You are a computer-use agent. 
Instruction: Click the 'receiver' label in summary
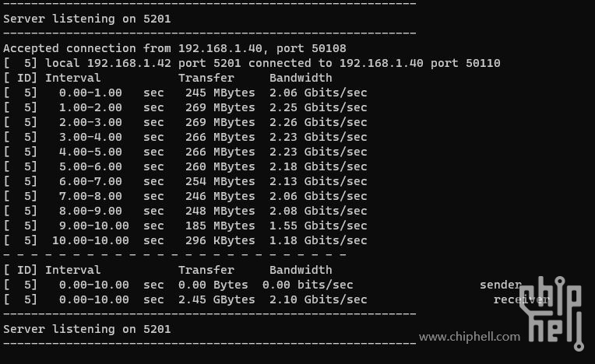coord(521,299)
